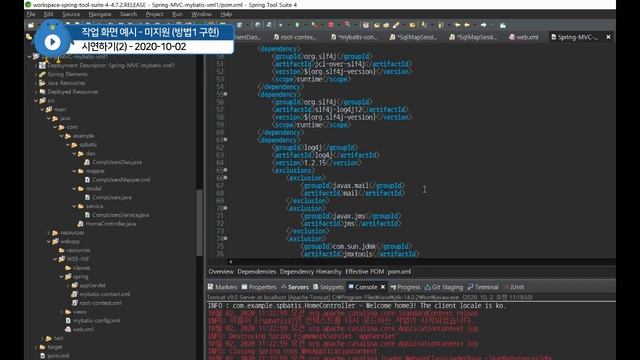
Task: Click the white Forward navigation arrow
Action: coord(484,25)
